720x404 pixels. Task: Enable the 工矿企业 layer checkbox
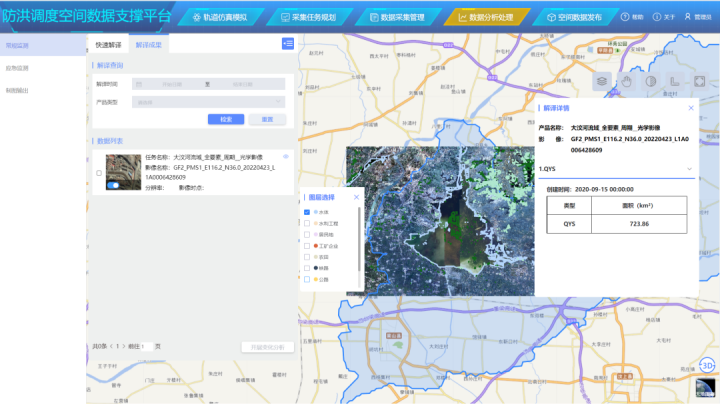click(307, 245)
